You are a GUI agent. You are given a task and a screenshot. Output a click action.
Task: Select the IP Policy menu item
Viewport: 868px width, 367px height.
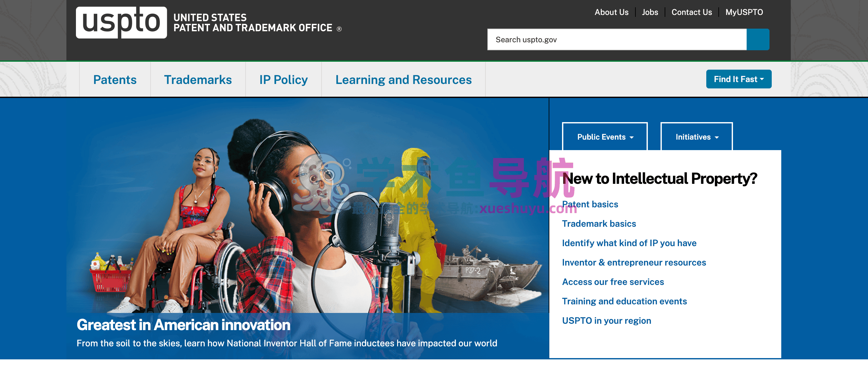(283, 80)
